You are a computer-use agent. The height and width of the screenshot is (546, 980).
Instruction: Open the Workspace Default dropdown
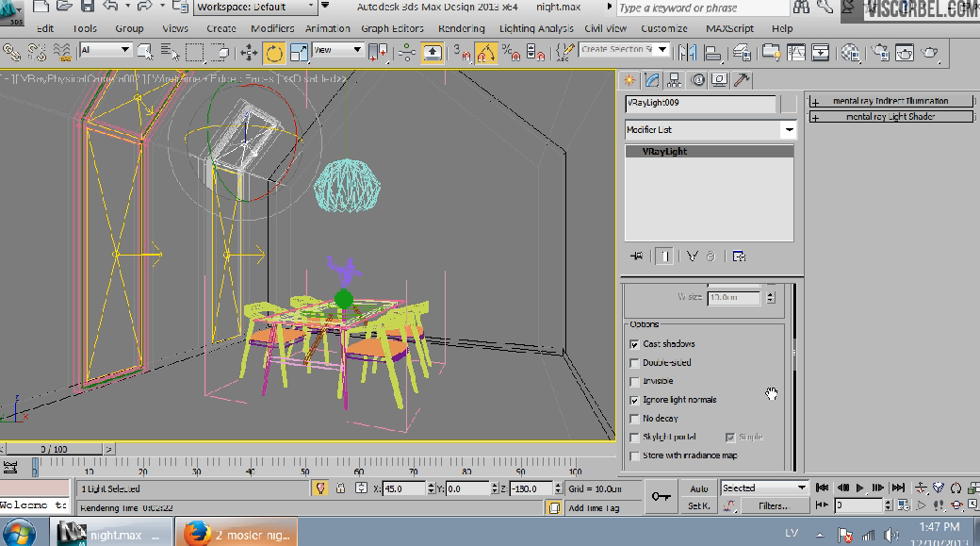pos(255,8)
